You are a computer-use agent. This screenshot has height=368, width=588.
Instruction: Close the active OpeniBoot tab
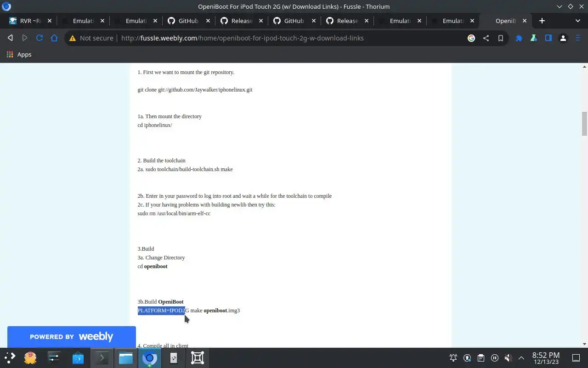coord(525,21)
